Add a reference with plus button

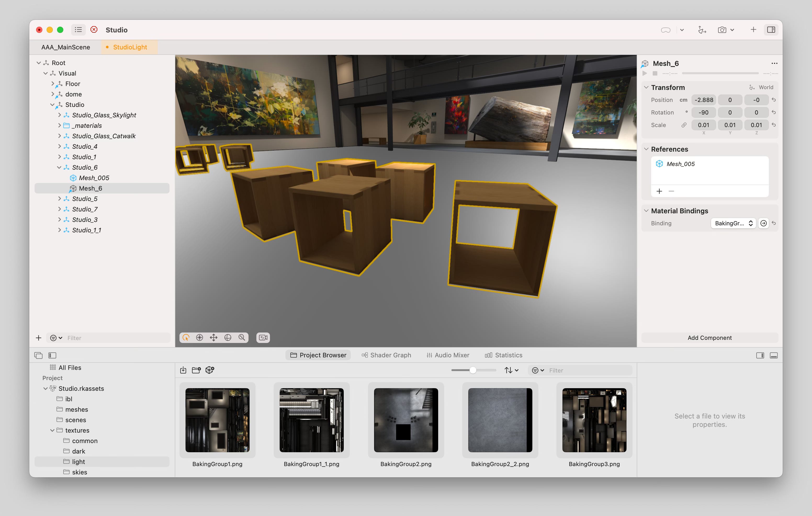click(659, 191)
